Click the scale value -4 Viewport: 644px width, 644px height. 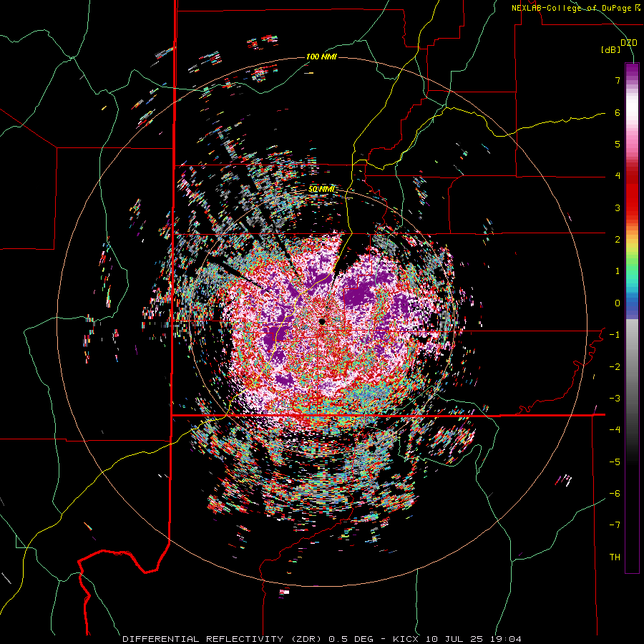coord(615,429)
